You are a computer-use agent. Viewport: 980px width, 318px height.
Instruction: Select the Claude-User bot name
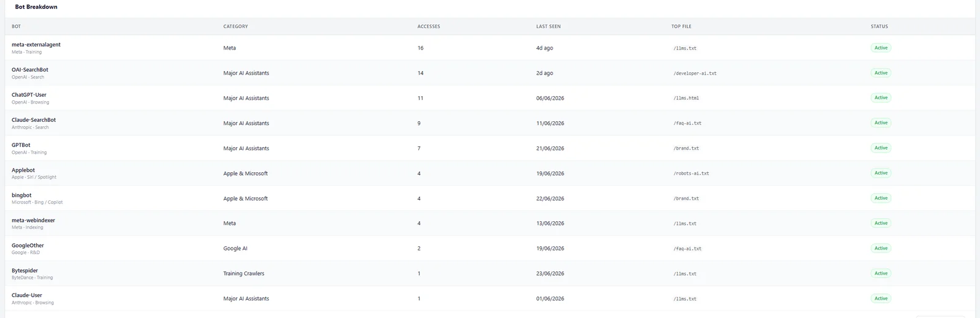(27, 295)
